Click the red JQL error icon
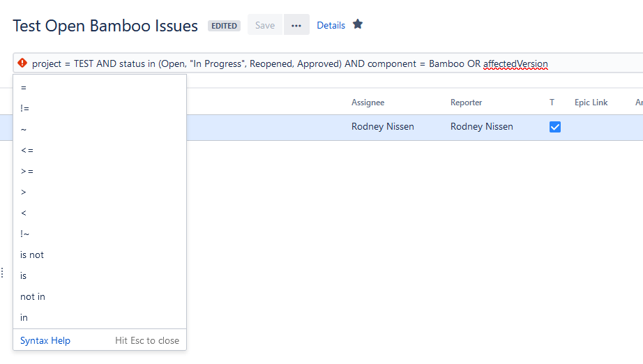643x364 pixels. point(22,63)
